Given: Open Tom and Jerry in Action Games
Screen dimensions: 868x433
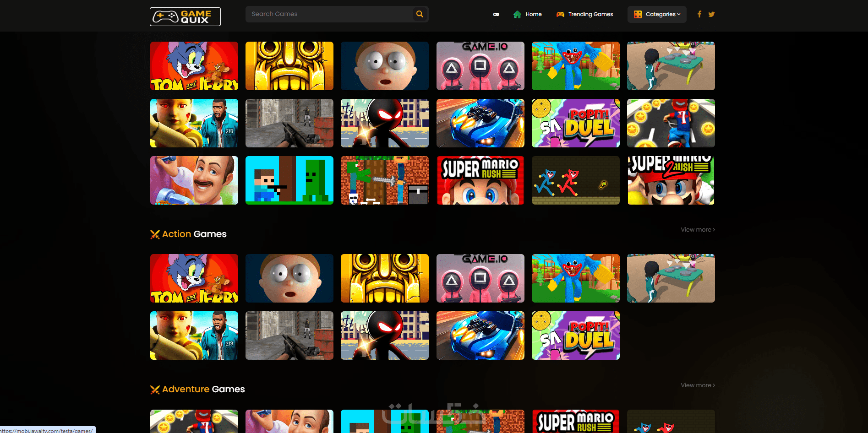Looking at the screenshot, I should click(194, 278).
